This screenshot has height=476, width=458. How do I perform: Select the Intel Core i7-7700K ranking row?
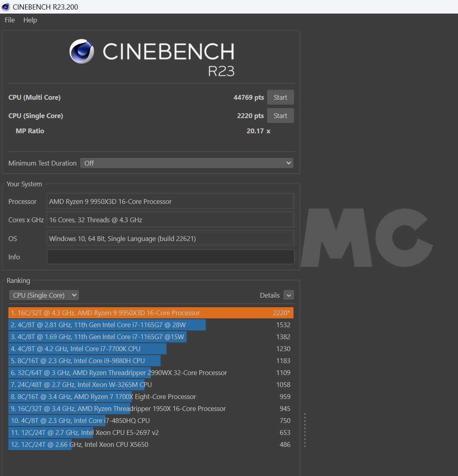pyautogui.click(x=151, y=349)
